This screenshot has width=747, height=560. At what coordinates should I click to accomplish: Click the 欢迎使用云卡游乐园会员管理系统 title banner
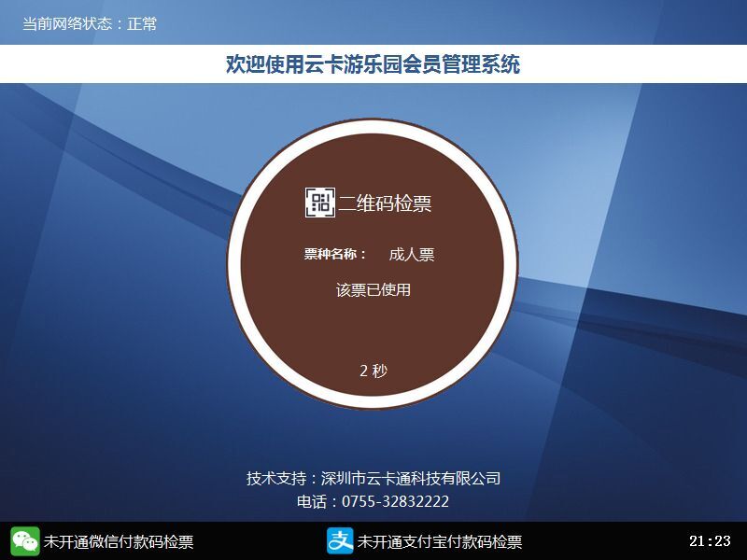coord(373,64)
